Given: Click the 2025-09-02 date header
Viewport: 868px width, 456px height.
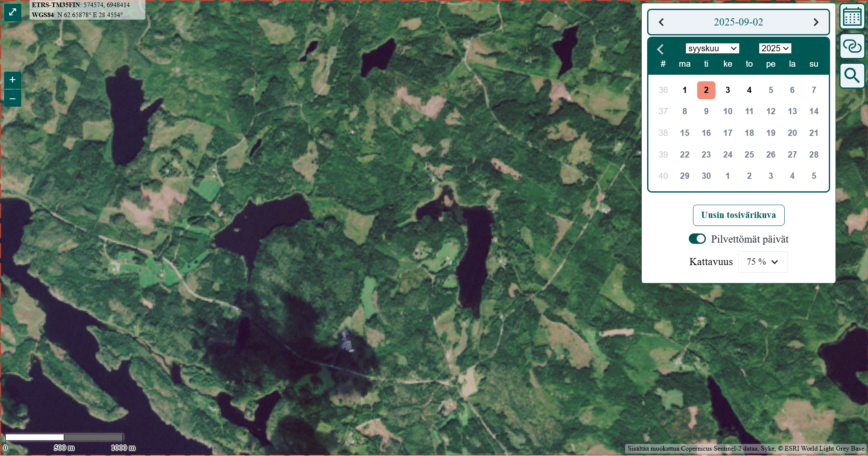Looking at the screenshot, I should (738, 22).
